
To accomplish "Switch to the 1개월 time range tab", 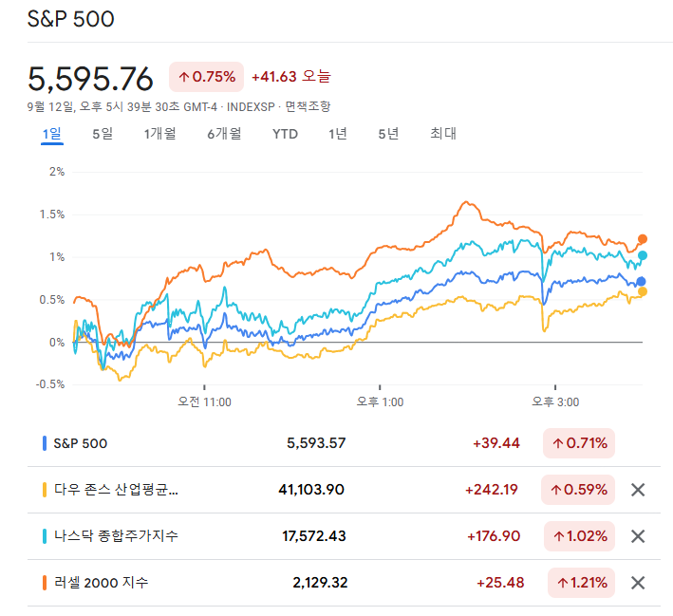I will [159, 134].
